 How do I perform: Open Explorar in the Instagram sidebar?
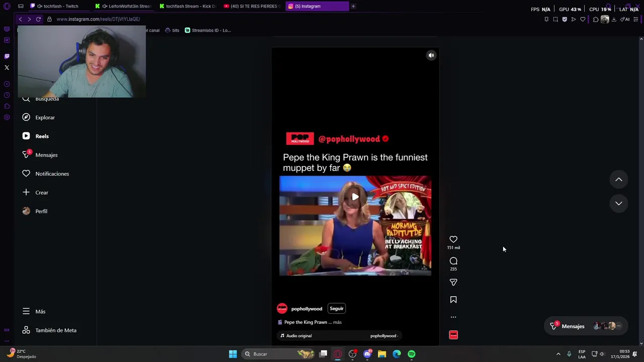[39, 118]
